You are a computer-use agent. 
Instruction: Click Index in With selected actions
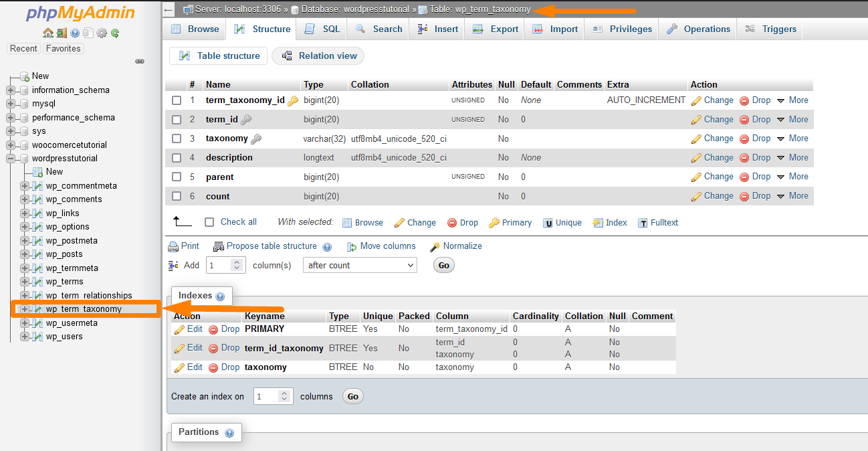point(610,223)
